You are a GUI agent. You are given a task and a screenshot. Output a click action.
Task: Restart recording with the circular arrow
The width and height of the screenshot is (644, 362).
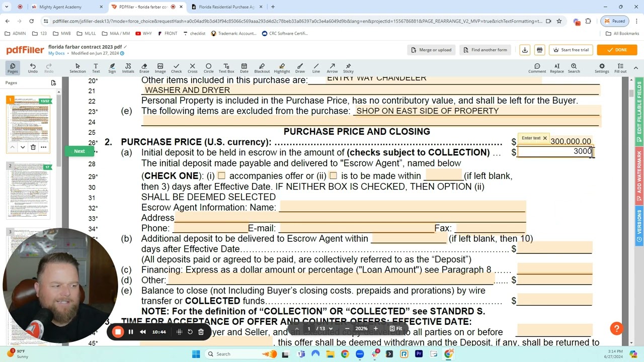190,331
